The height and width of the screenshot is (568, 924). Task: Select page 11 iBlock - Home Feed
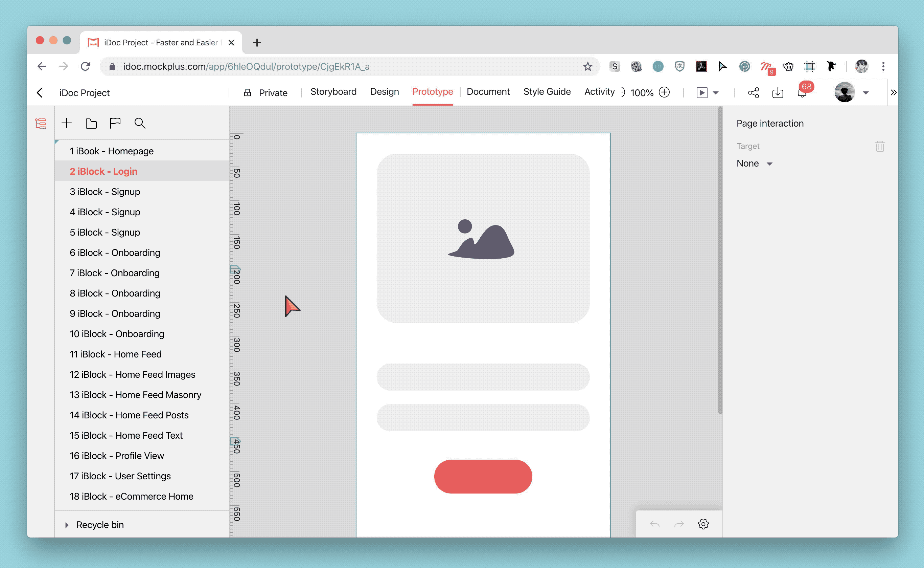142,354
